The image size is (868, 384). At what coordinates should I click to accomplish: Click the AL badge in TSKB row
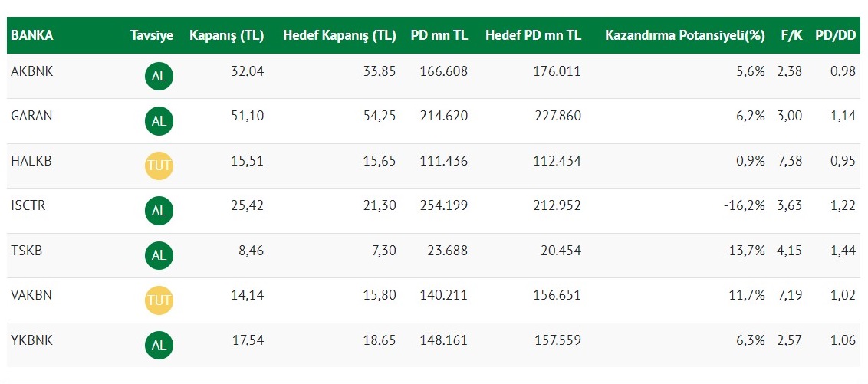[159, 255]
